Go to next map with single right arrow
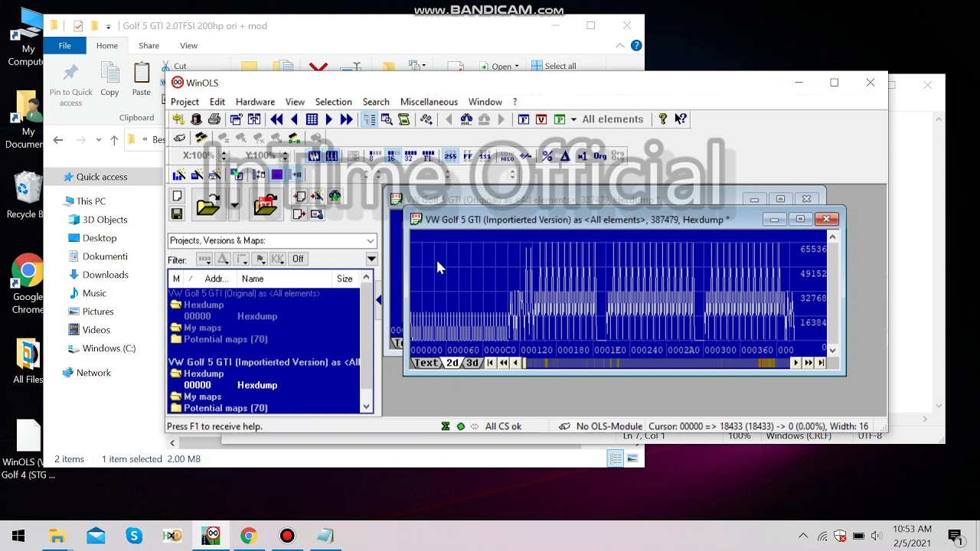The height and width of the screenshot is (551, 980). click(x=329, y=119)
